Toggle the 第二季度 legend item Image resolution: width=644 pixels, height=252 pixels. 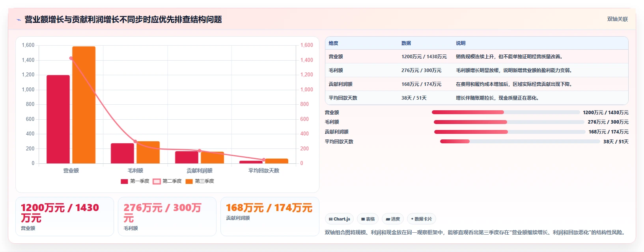[x=167, y=181]
